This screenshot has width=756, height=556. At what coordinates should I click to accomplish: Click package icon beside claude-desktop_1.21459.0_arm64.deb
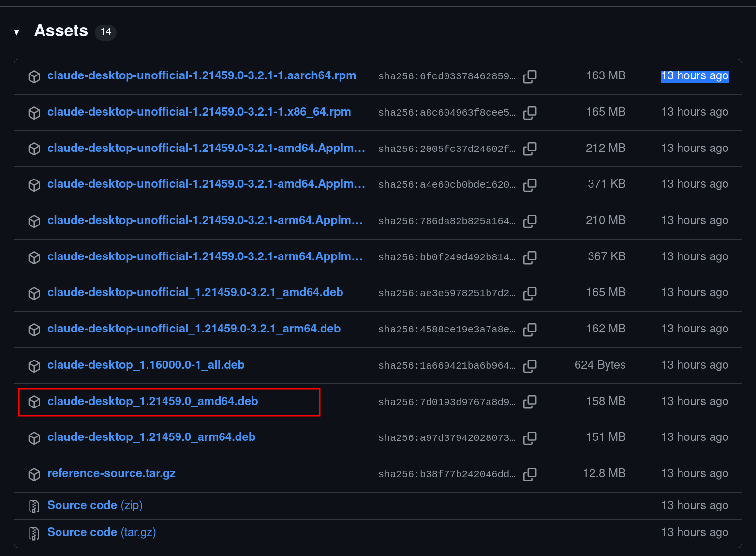[x=34, y=438]
